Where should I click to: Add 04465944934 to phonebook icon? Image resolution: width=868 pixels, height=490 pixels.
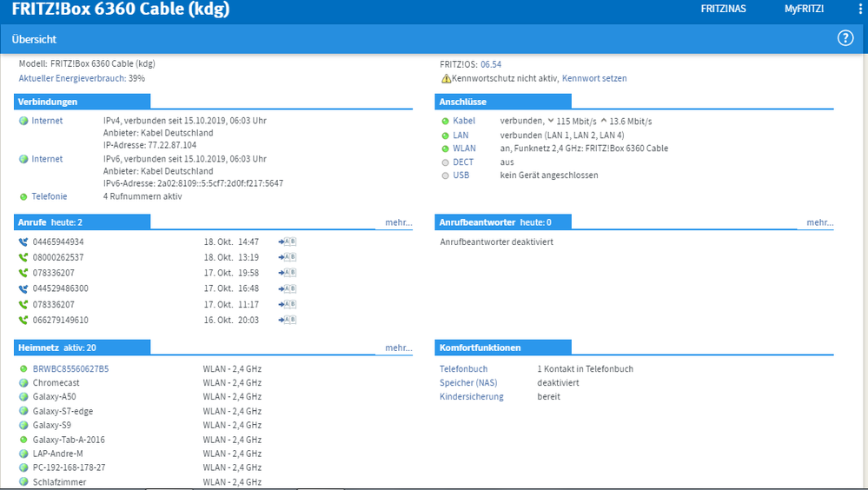[x=288, y=242]
